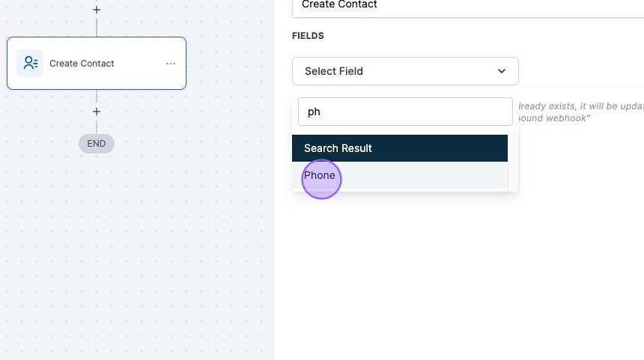Screen dimensions: 644x360
Task: Click the plus icon above Create Contact node
Action: tap(96, 10)
